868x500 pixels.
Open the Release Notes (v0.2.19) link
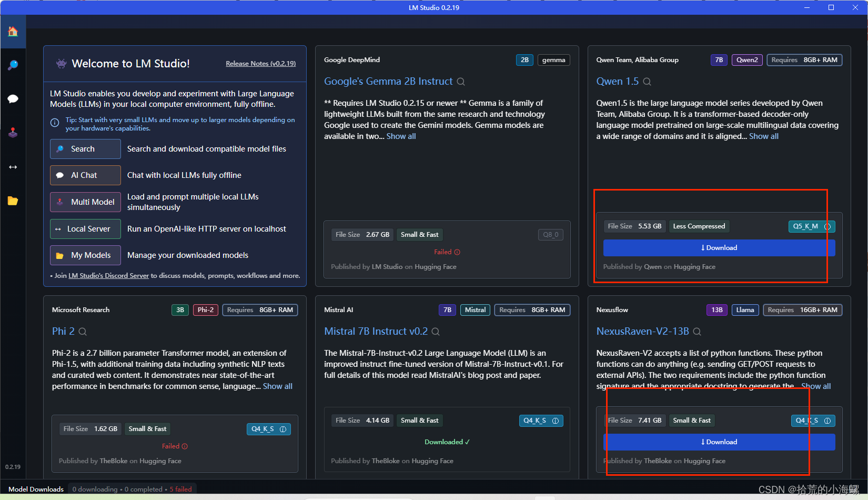tap(260, 64)
